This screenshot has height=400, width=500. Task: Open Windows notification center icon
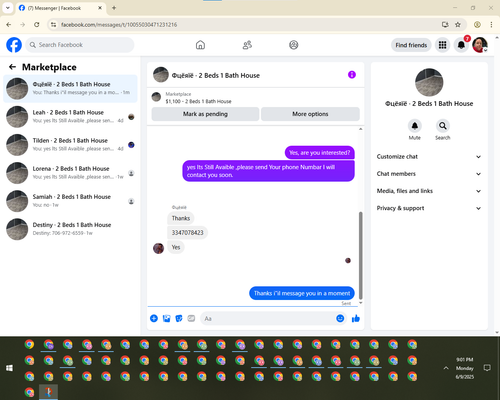487,368
